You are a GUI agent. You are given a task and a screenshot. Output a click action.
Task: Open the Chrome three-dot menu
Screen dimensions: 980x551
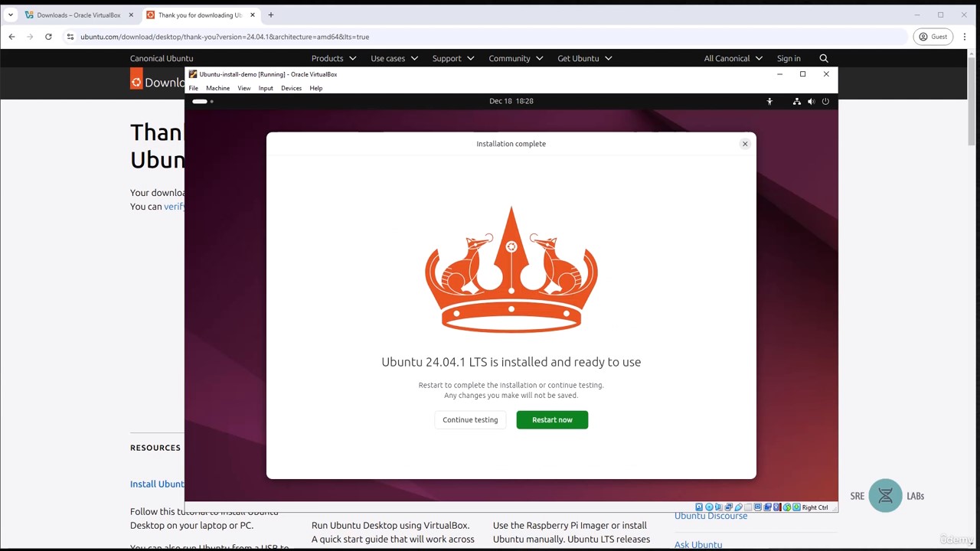coord(965,37)
